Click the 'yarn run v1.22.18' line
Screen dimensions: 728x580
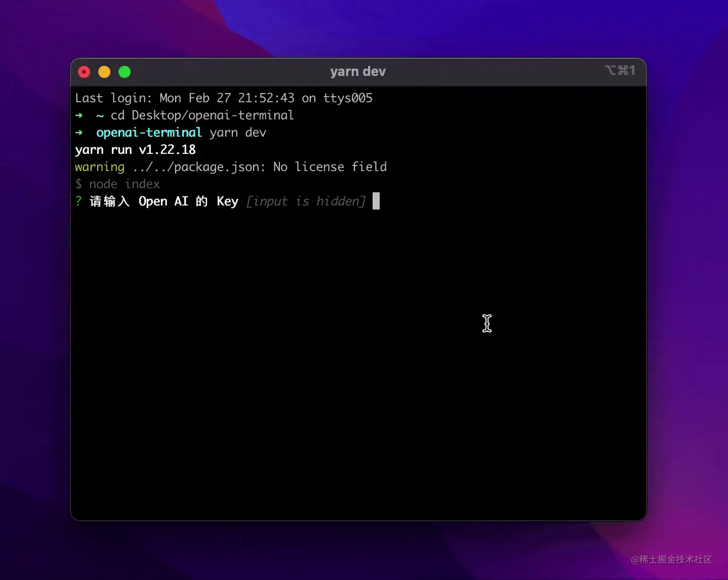click(135, 150)
